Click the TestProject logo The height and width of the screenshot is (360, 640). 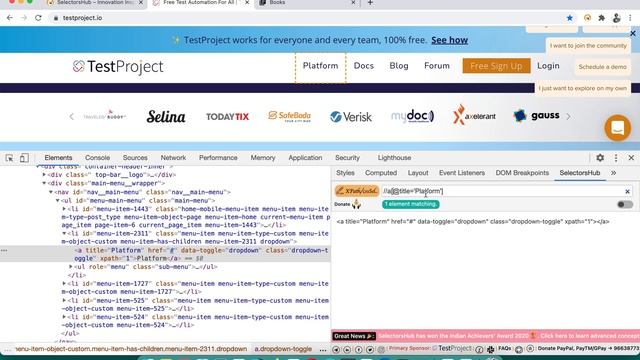click(118, 67)
